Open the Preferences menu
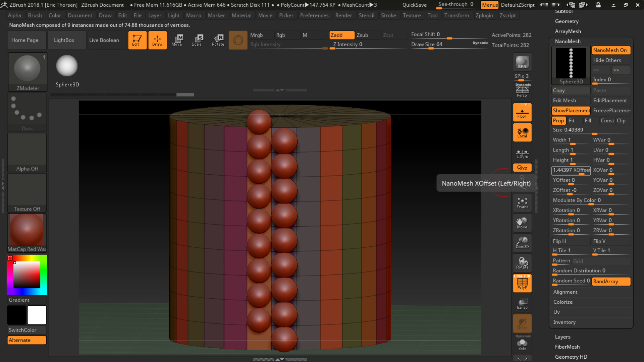This screenshot has height=362, width=644. click(x=314, y=15)
